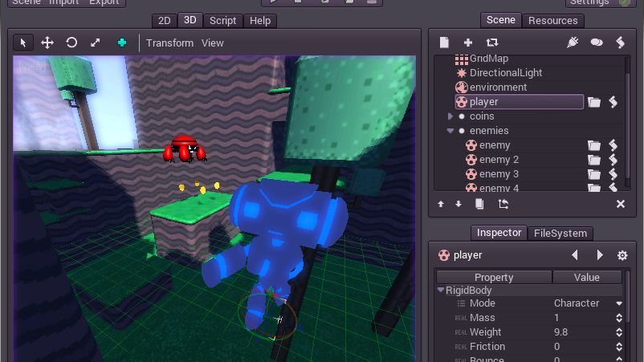The width and height of the screenshot is (644, 362).
Task: Delete selected node with X icon
Action: pos(621,204)
